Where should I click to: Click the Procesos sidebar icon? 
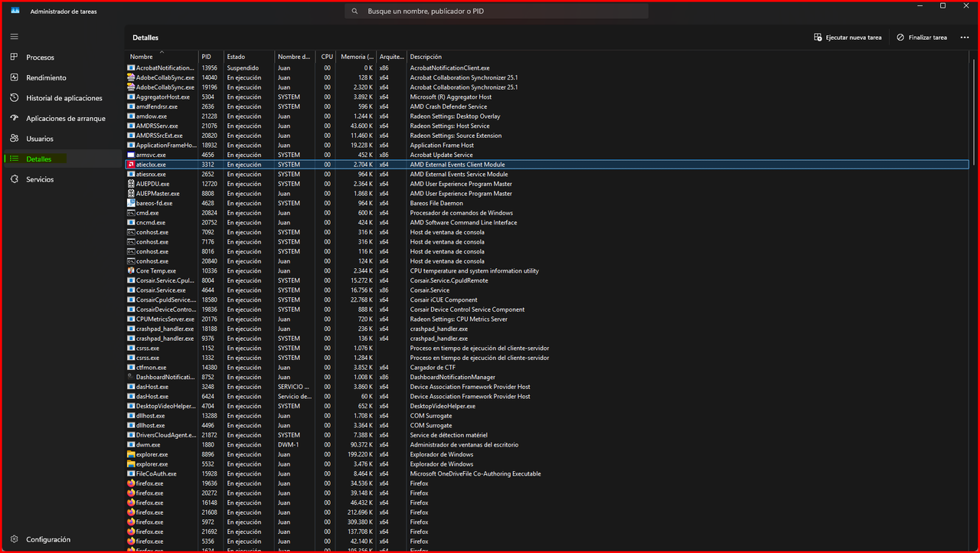15,57
